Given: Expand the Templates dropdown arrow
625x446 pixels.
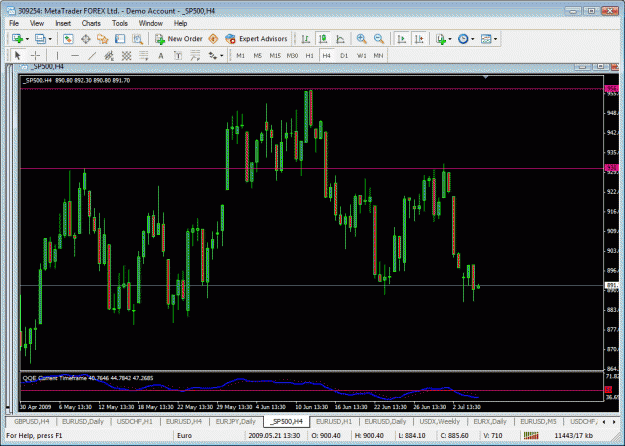Looking at the screenshot, I should click(495, 39).
